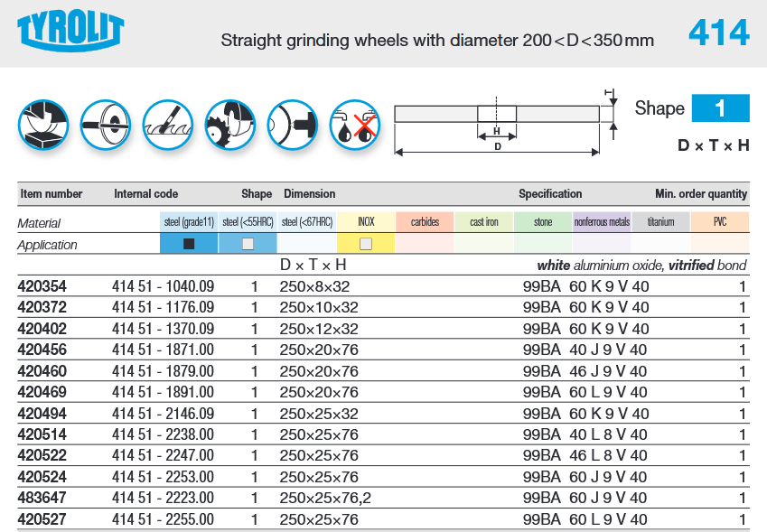This screenshot has height=532, width=767.
Task: Select the wheel-against-workpiece grinding icon
Action: coord(292,124)
